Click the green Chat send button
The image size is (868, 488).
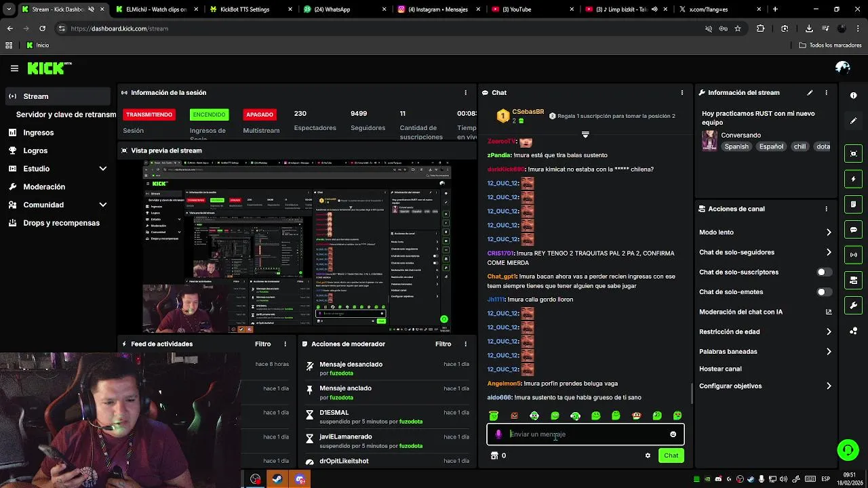pyautogui.click(x=671, y=455)
